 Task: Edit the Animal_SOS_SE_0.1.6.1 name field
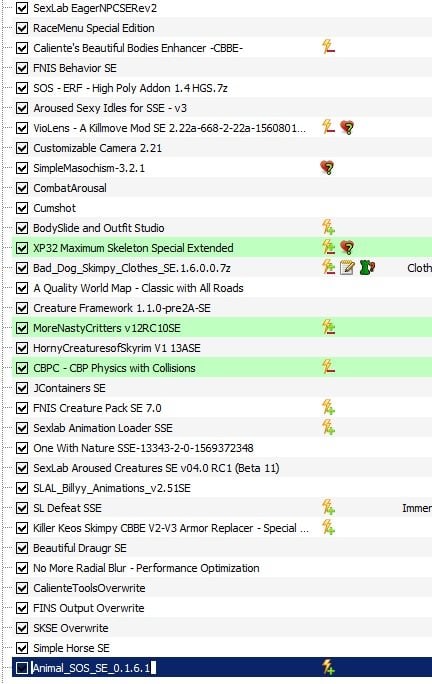pyautogui.click(x=93, y=668)
